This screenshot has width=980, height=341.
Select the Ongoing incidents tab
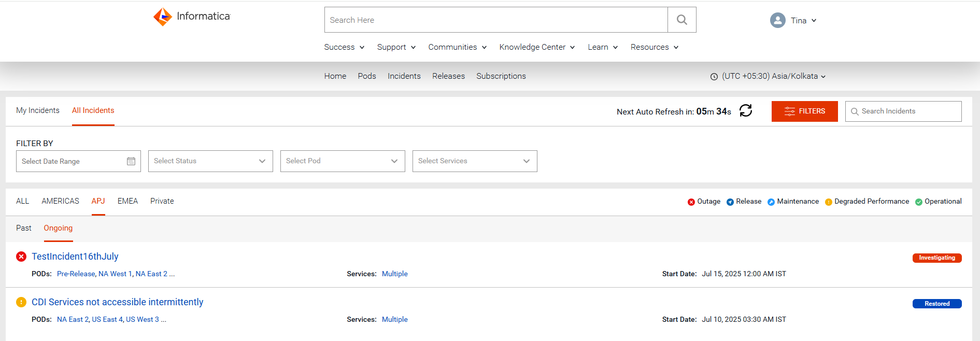point(58,228)
